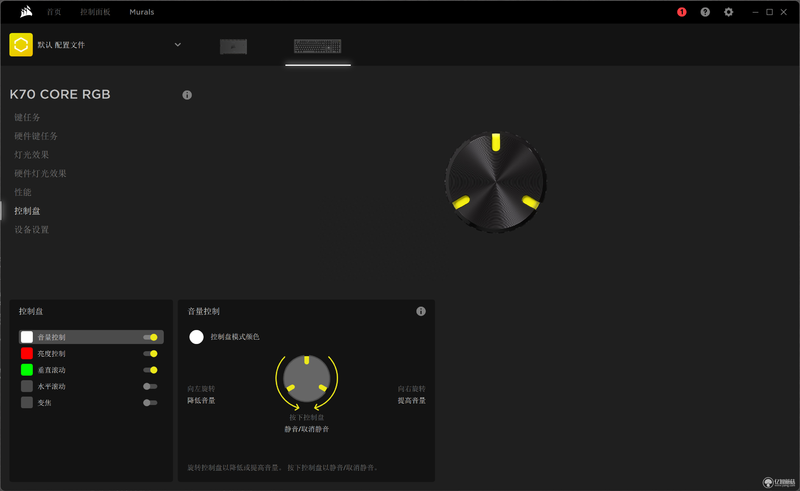The image size is (800, 491).
Task: Open the 控制面板 tab
Action: coord(95,12)
